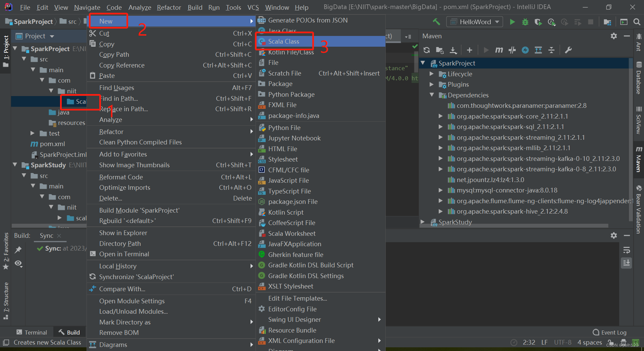The width and height of the screenshot is (644, 351).
Task: Click Execute Maven Goal m icon
Action: coord(499,50)
